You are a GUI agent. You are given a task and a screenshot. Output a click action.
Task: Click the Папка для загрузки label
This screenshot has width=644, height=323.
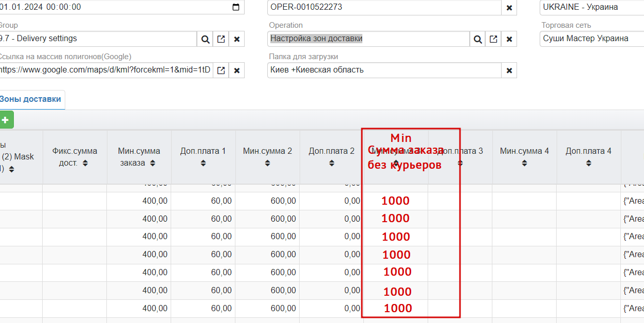pos(303,57)
